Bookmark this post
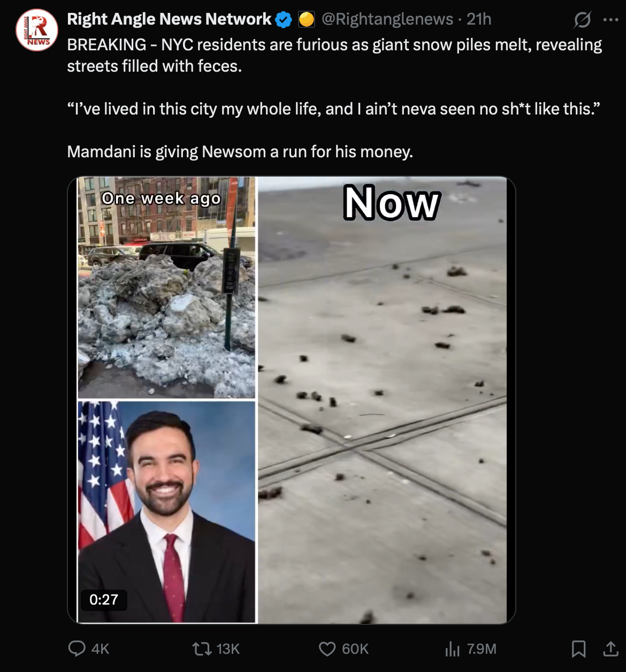 pyautogui.click(x=578, y=648)
